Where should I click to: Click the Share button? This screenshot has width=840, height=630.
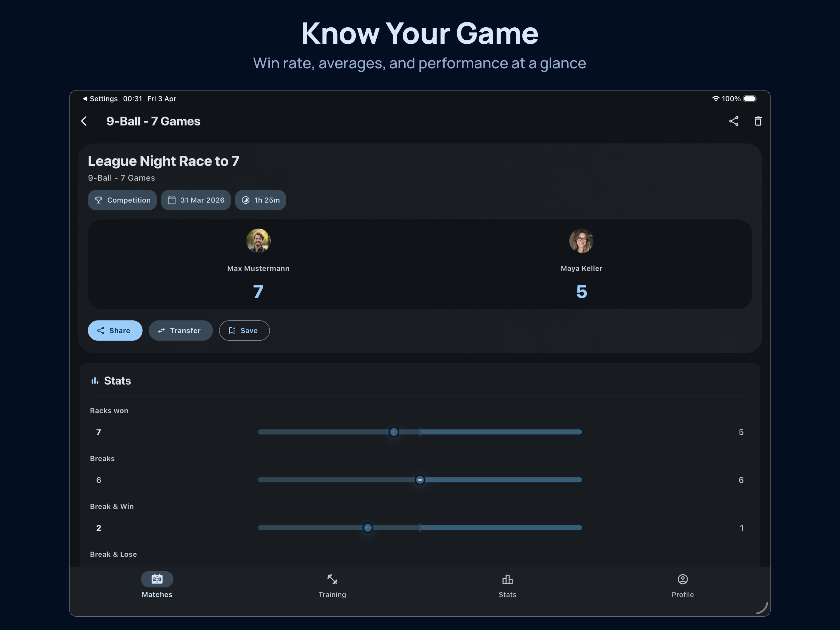point(115,331)
